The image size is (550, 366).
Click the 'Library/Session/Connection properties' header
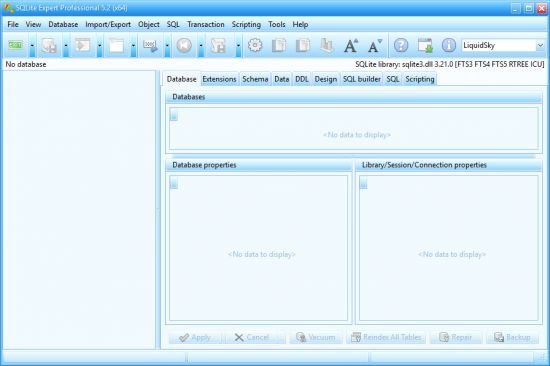click(x=449, y=165)
